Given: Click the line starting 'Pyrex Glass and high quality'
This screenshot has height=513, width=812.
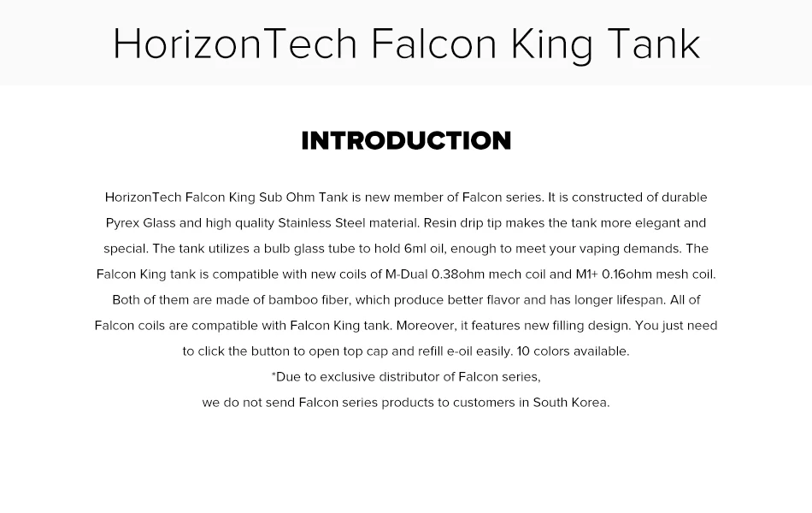Looking at the screenshot, I should point(406,223).
